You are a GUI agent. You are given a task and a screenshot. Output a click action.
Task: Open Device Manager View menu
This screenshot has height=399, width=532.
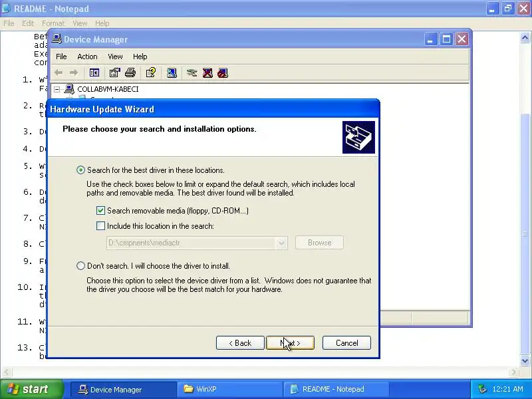point(115,57)
